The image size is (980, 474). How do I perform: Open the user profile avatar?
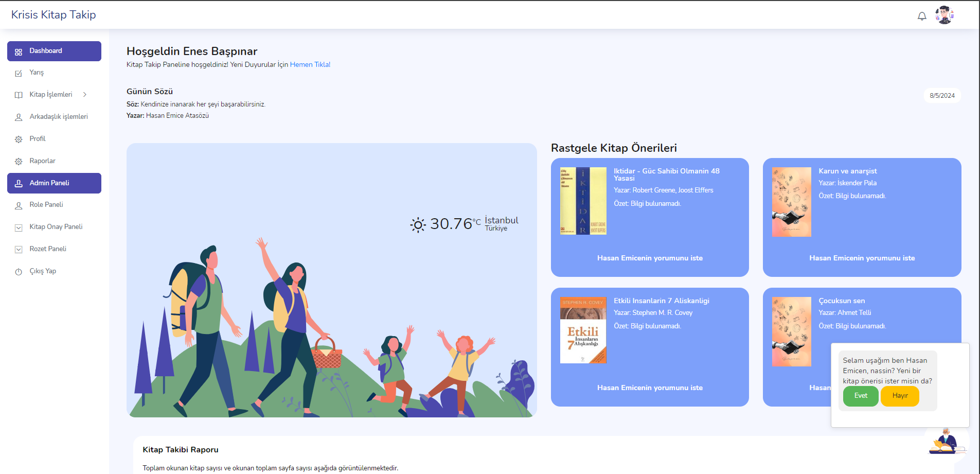[x=945, y=15]
